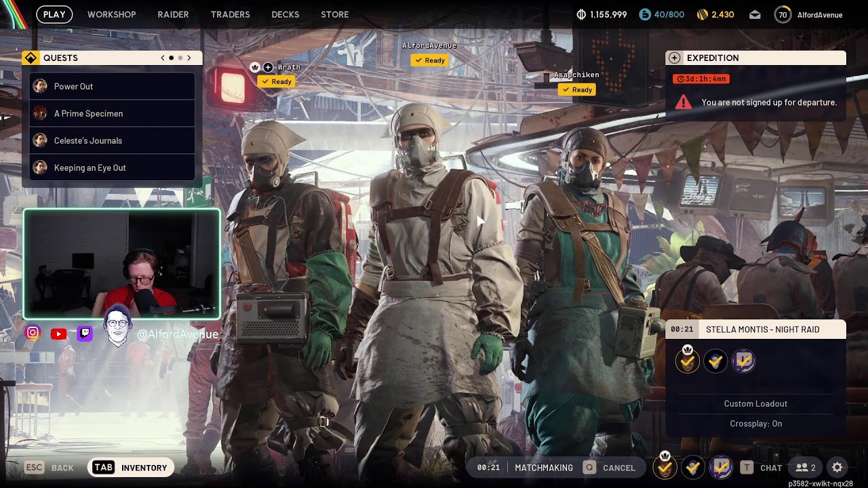Image resolution: width=868 pixels, height=488 pixels.
Task: Go to previous quests page arrow
Action: [163, 58]
